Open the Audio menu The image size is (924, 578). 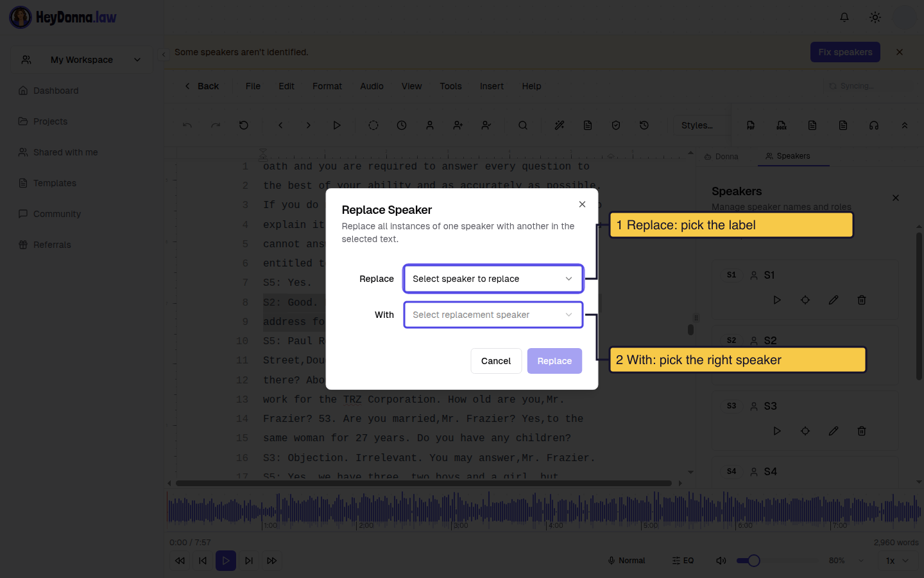pos(372,86)
